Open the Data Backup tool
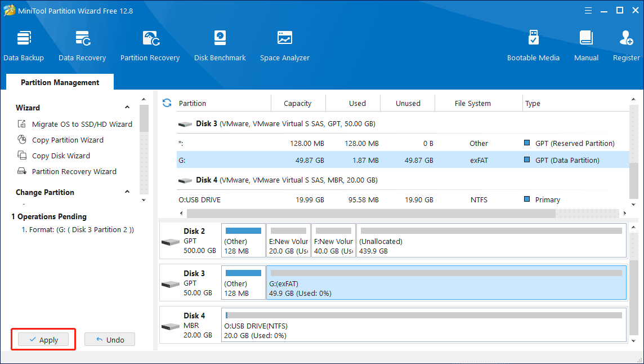Screen dimensions: 644x364 click(24, 46)
